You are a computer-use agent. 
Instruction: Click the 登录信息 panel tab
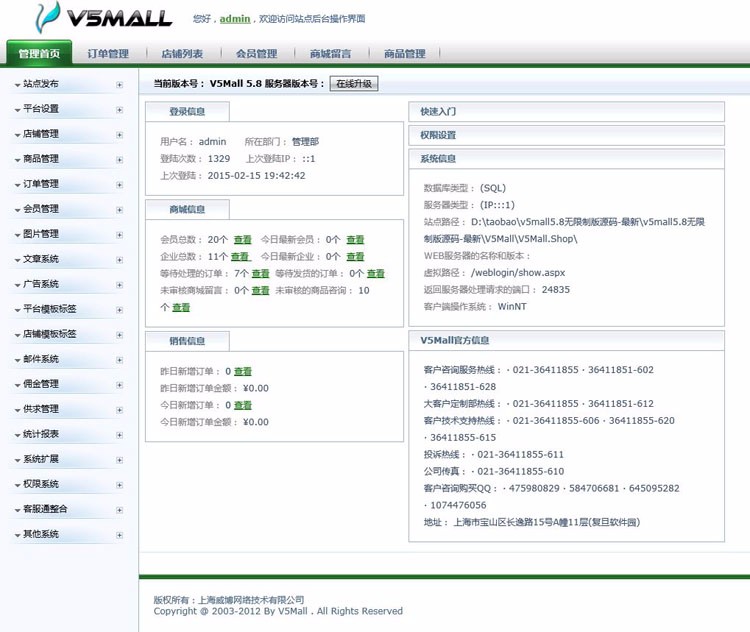[x=188, y=111]
